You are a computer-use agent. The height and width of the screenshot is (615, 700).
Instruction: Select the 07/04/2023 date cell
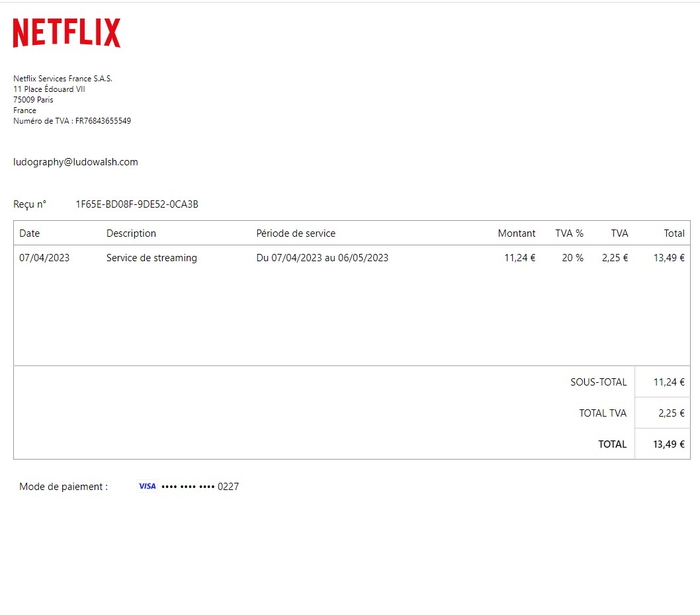[44, 258]
